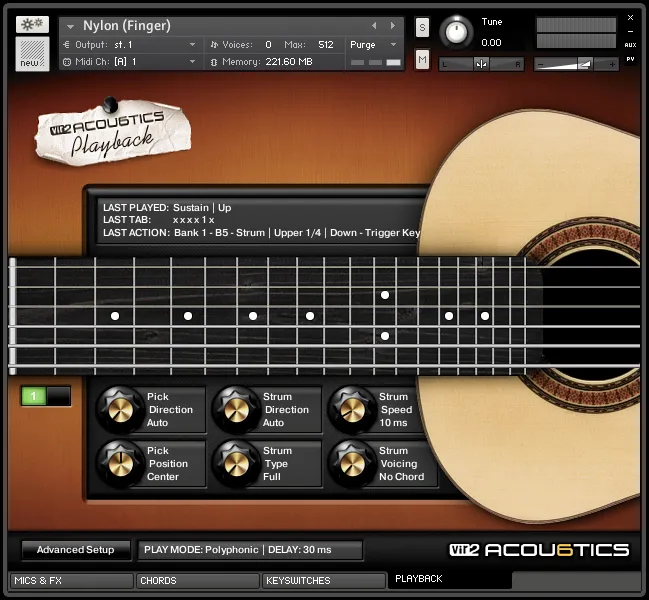Go to previous instrument with left arrow
649x600 pixels.
pos(374,26)
